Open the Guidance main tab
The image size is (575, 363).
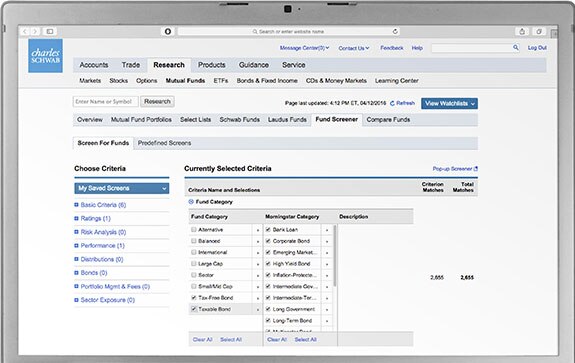tap(254, 65)
